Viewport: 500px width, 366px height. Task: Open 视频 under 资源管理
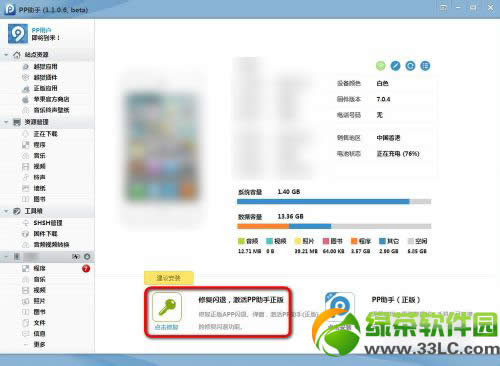(x=39, y=166)
